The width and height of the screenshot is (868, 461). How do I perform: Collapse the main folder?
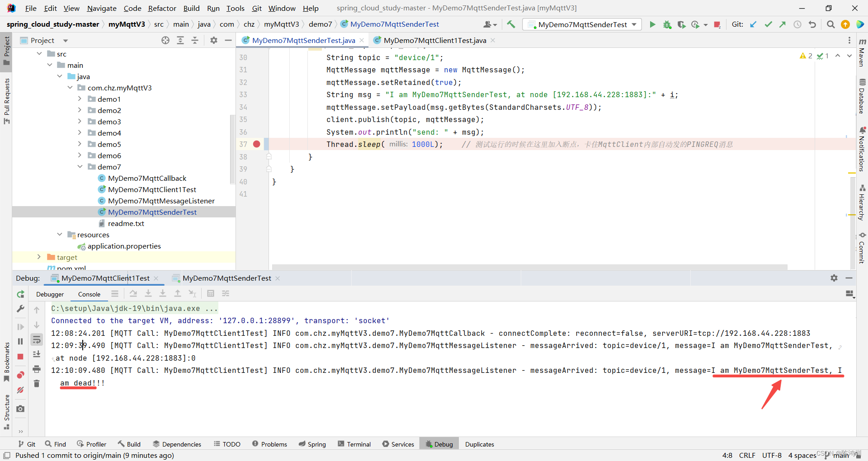[50, 65]
